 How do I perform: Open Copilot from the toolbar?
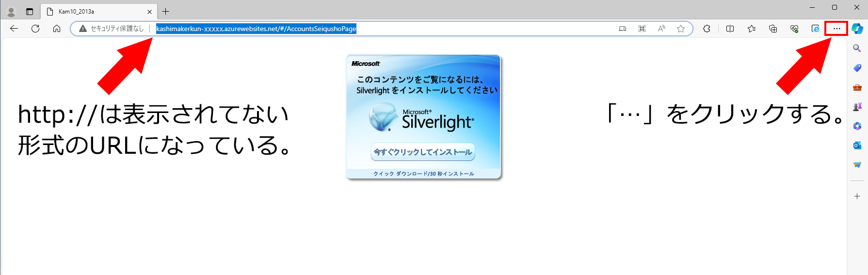click(857, 29)
